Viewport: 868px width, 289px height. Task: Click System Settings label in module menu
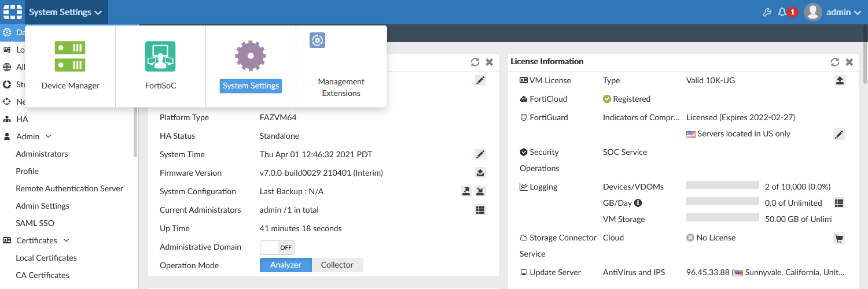coord(251,86)
